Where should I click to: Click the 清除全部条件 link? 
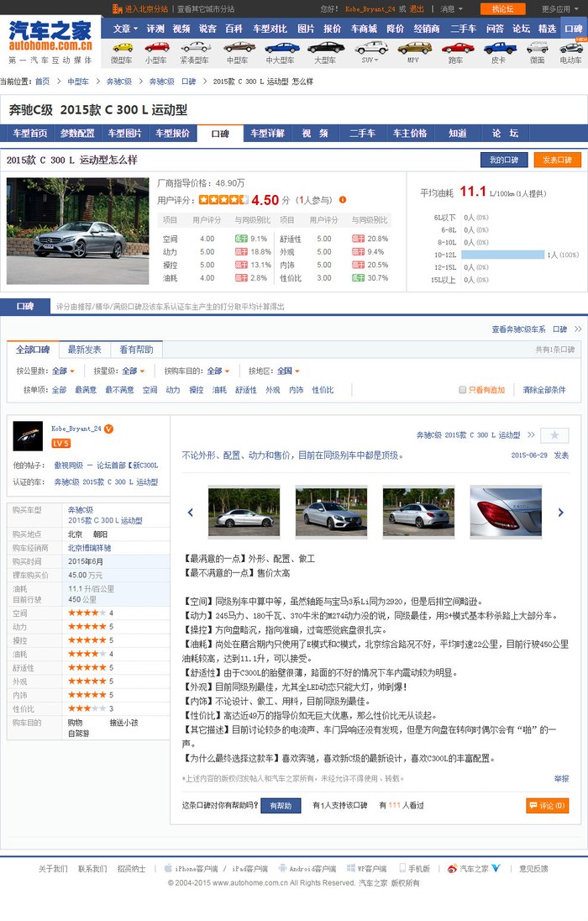[543, 390]
